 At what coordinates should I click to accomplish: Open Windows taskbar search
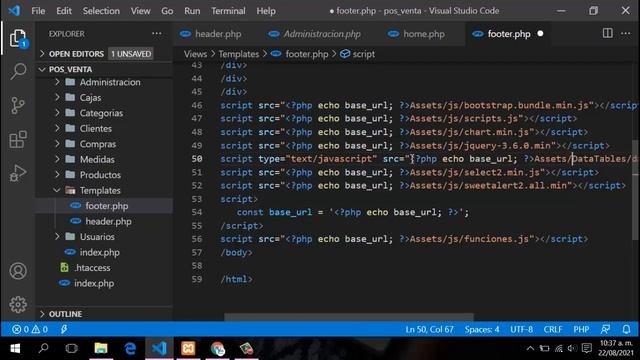(x=43, y=348)
